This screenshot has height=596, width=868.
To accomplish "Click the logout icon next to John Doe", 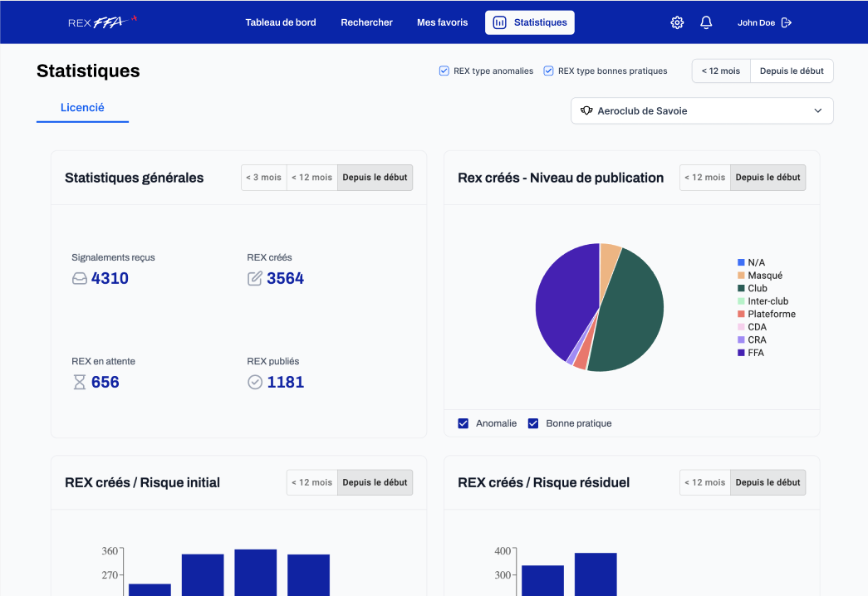I will coord(786,22).
